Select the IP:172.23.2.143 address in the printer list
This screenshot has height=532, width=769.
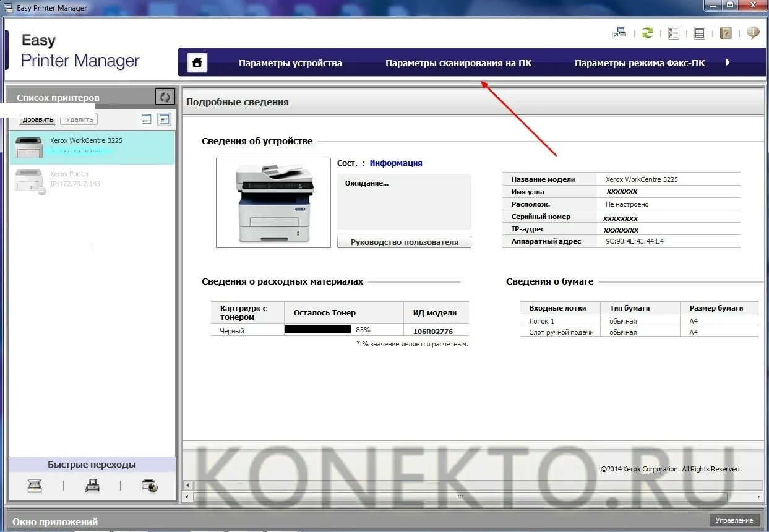75,184
